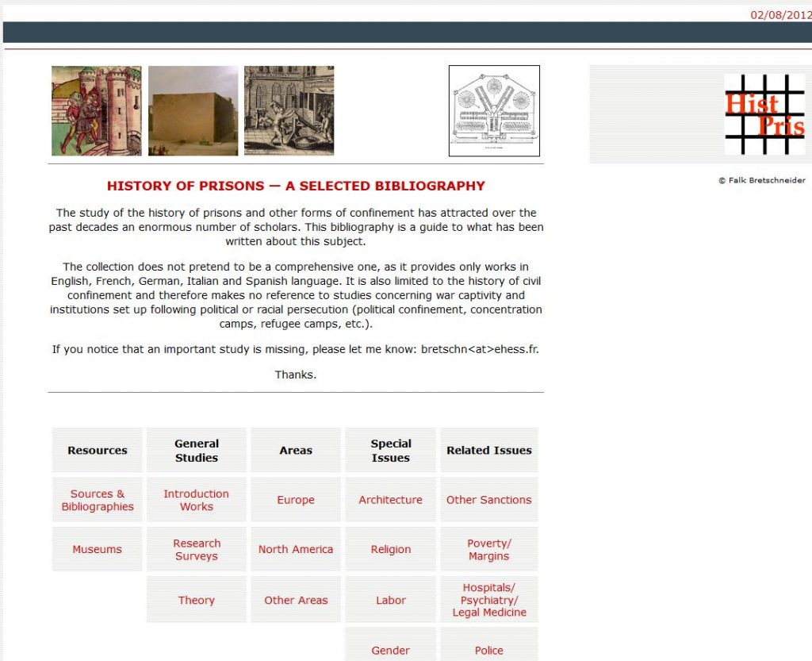Image resolution: width=812 pixels, height=661 pixels.
Task: Open the Architecture special issue
Action: [390, 500]
